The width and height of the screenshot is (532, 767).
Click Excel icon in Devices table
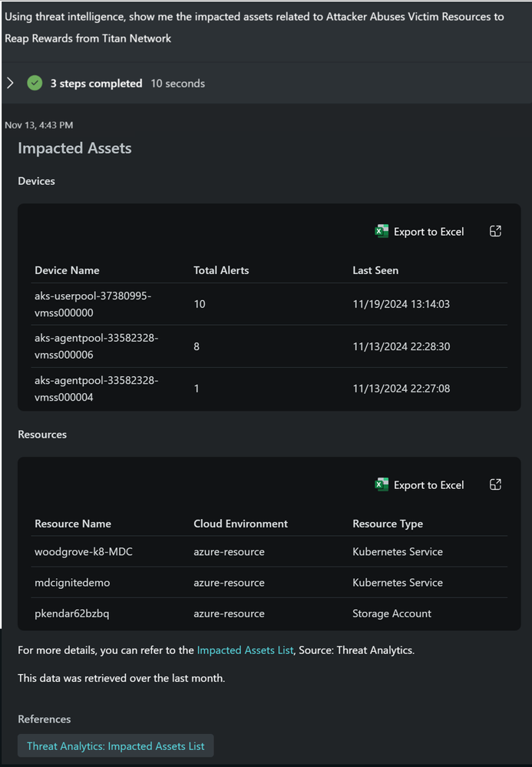point(382,231)
